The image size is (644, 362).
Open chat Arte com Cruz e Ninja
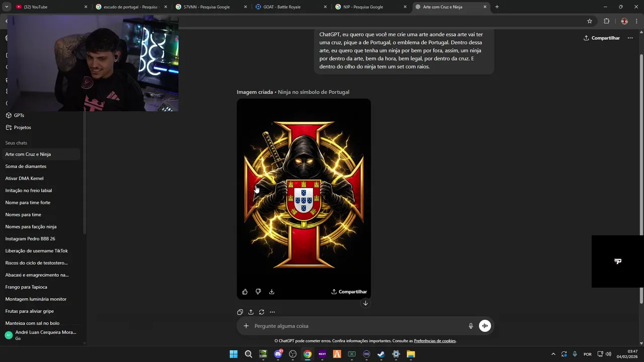pyautogui.click(x=40, y=154)
